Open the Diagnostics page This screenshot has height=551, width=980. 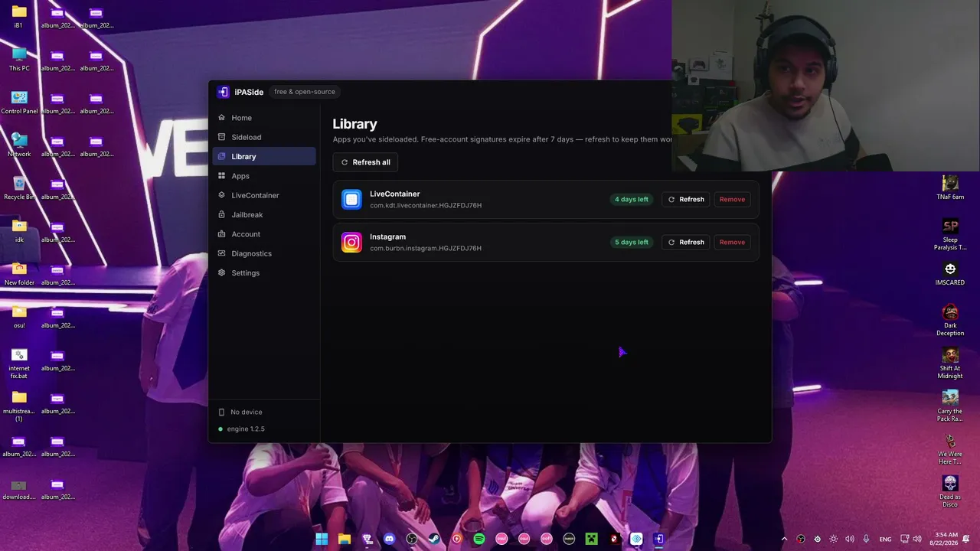coord(263,253)
